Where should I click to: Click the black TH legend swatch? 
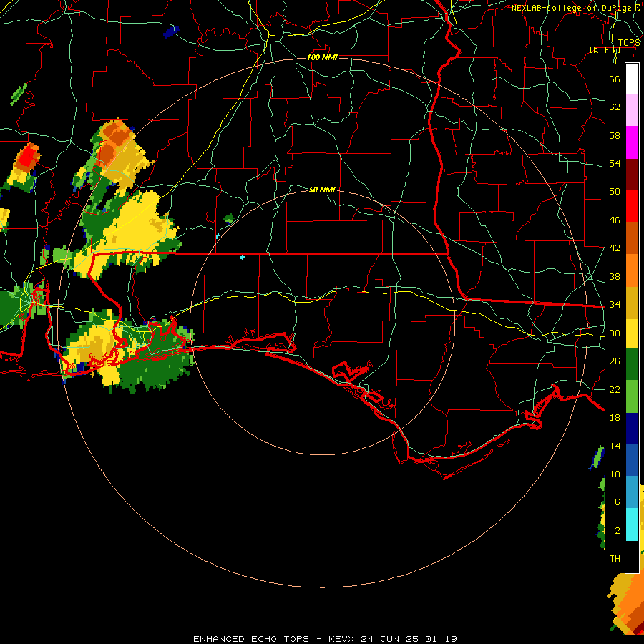(632, 556)
